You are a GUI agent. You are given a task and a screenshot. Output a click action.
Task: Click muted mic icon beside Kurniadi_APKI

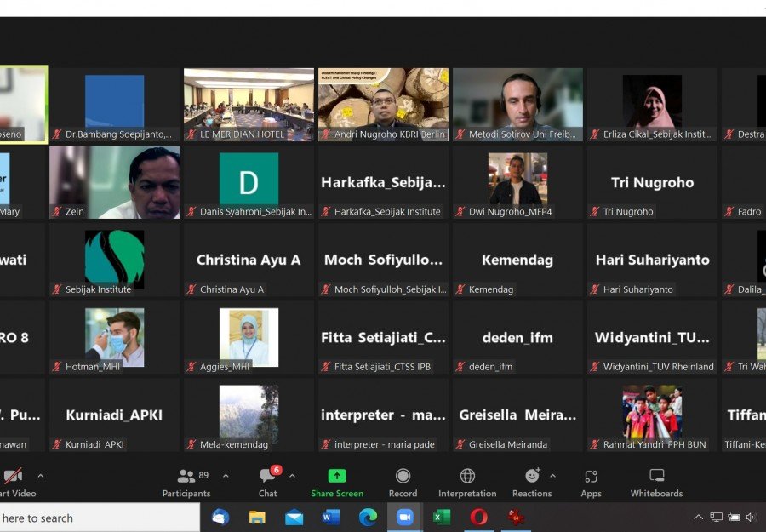click(x=57, y=444)
